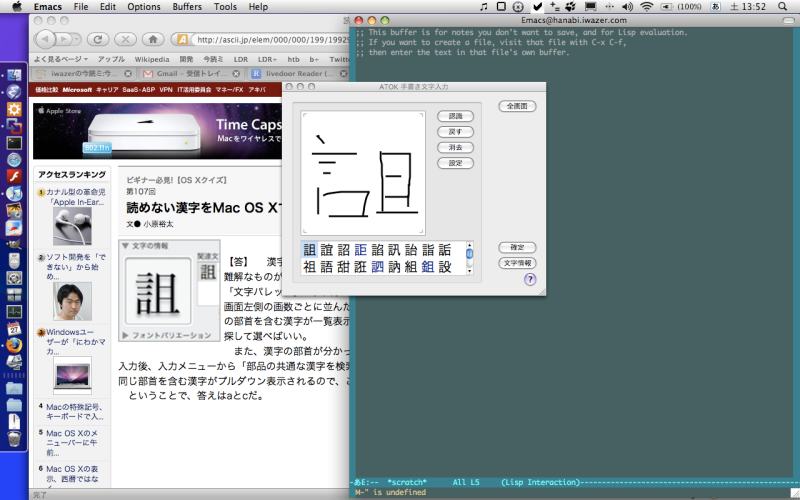Screen dimensions: 800x500
Task: Collapse the 文字の情報 disclosure triangle
Action: [125, 246]
